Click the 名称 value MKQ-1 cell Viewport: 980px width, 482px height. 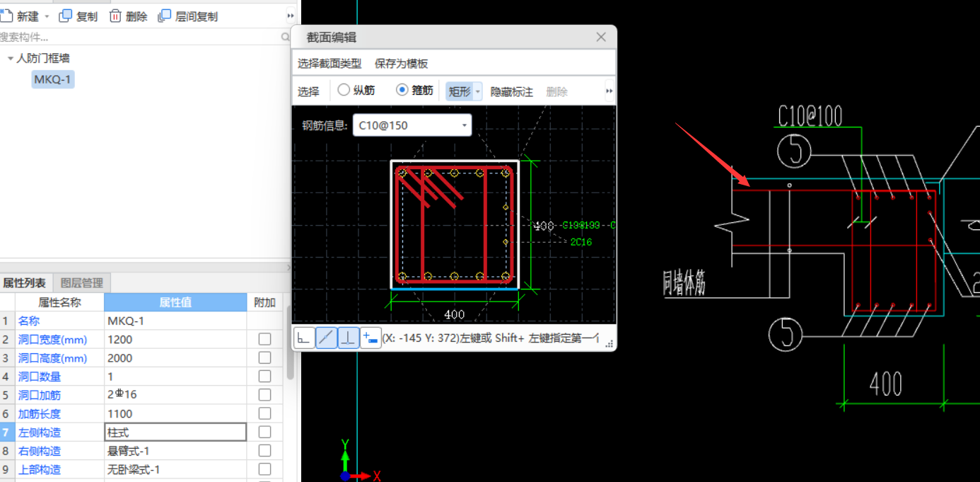(175, 321)
